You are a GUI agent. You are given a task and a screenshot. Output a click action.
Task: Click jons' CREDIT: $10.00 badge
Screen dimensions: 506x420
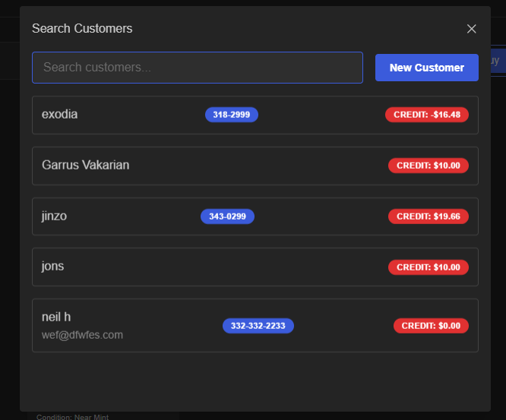pos(429,267)
